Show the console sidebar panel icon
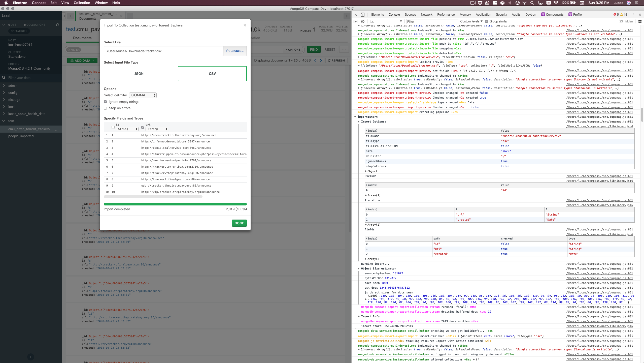644x363 pixels. point(356,21)
